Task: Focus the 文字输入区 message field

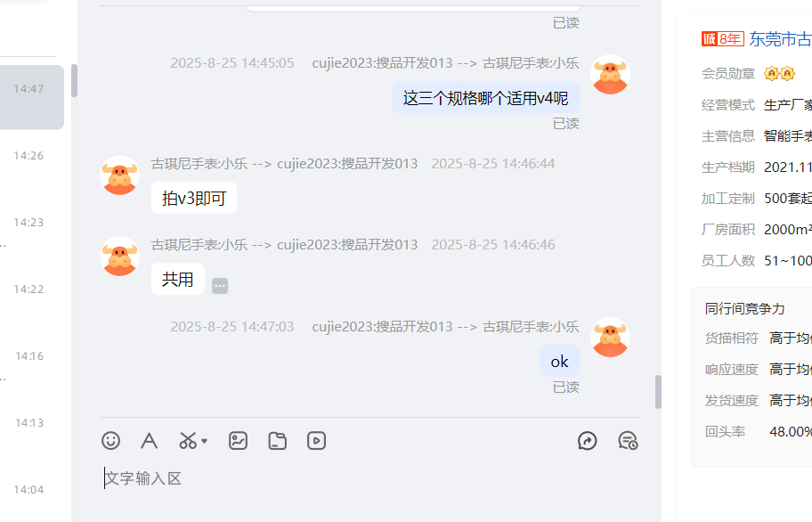Action: [x=369, y=478]
